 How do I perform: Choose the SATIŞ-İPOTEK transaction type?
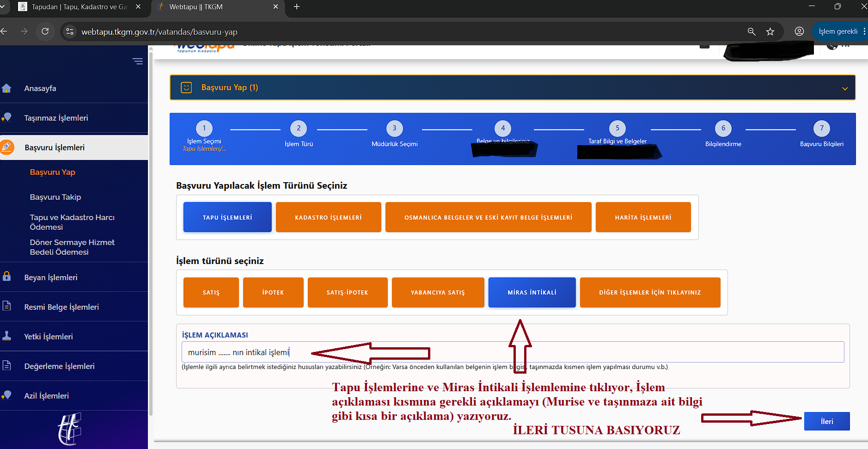348,292
